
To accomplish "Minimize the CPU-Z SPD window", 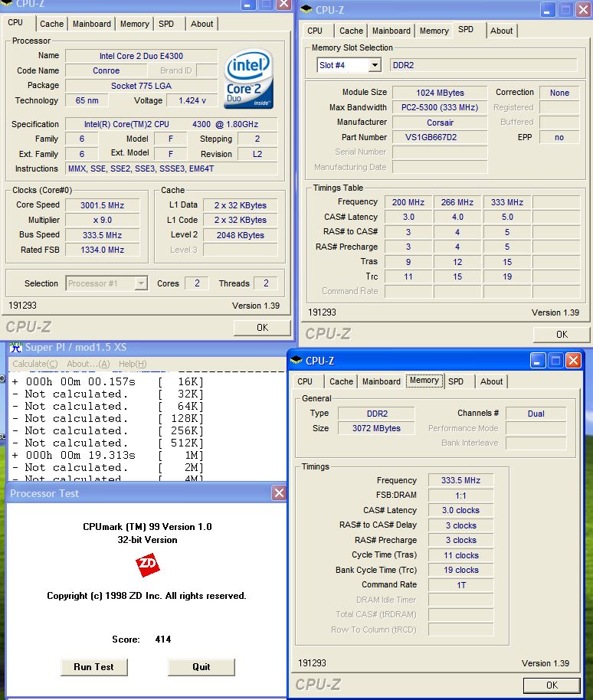I will (x=548, y=9).
